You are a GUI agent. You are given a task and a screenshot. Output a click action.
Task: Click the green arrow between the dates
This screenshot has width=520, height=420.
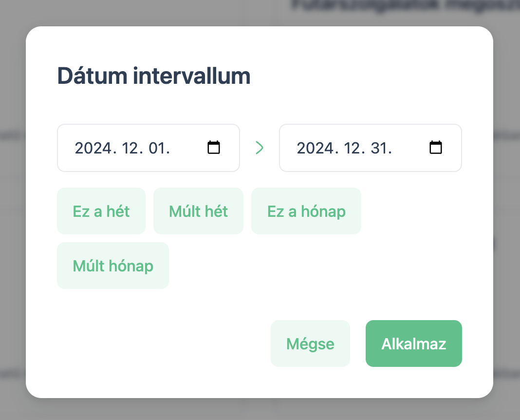coord(260,148)
